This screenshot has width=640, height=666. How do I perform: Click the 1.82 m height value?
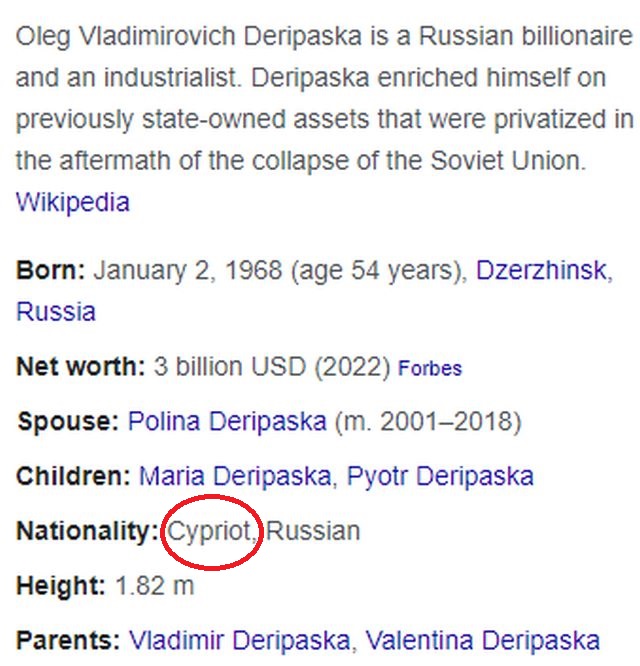pyautogui.click(x=155, y=585)
